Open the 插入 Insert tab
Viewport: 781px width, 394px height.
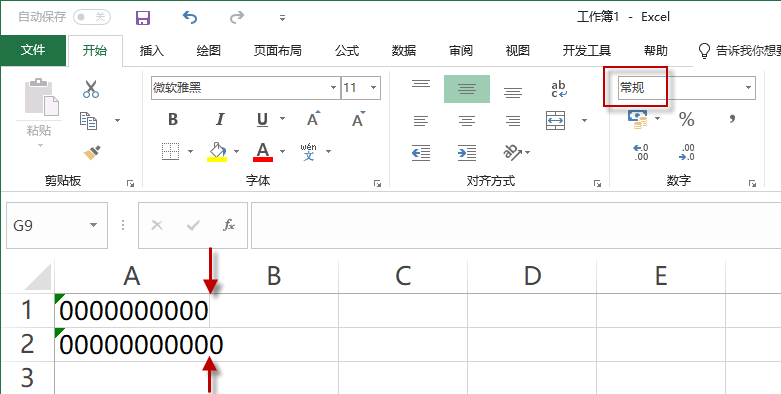click(151, 50)
